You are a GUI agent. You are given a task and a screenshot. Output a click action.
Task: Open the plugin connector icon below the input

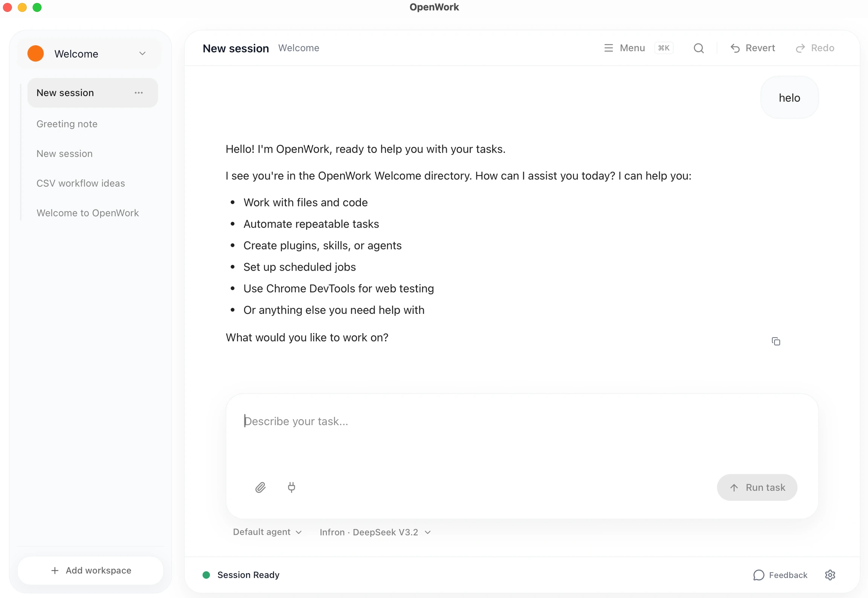point(292,487)
